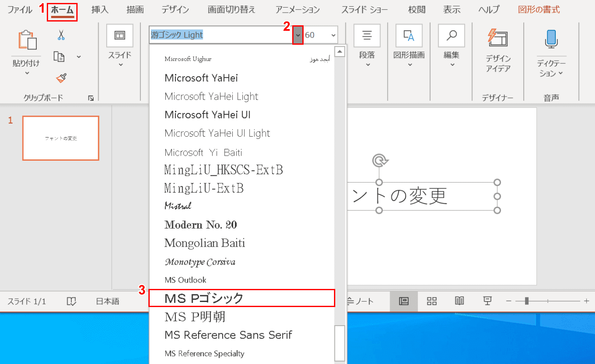
Task: Choose Microsoft YaHei Light font
Action: (x=242, y=97)
